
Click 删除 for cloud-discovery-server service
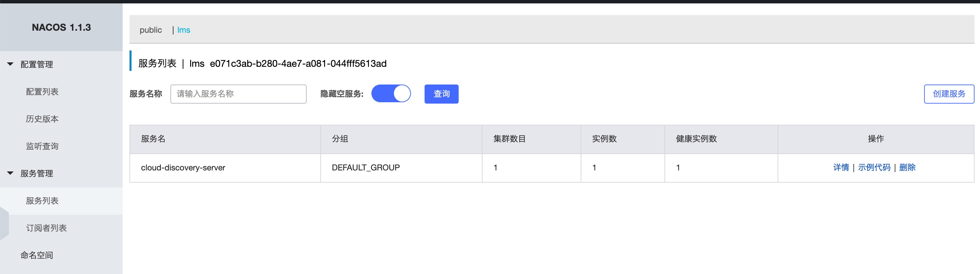pos(907,167)
